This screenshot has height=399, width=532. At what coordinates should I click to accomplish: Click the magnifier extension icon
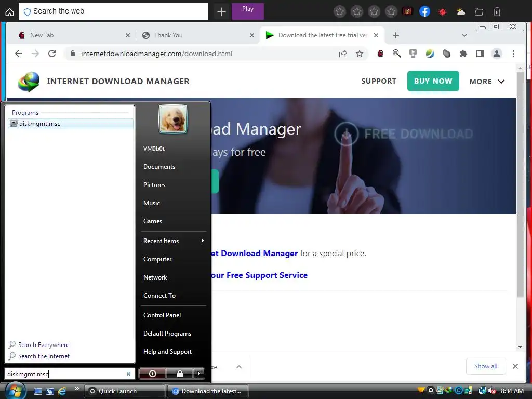tap(396, 54)
